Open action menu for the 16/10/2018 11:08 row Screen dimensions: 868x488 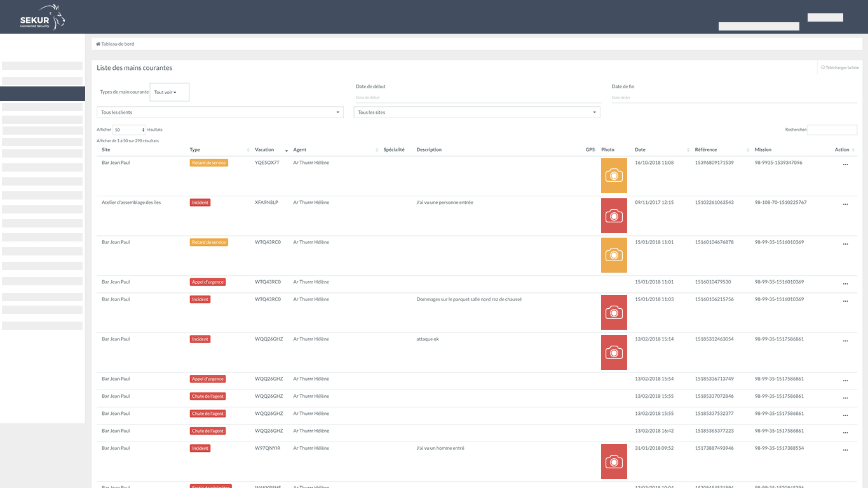point(845,165)
